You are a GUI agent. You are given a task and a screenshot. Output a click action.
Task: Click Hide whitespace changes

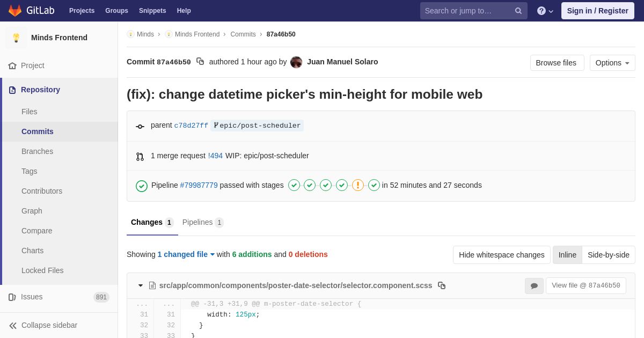[x=502, y=255]
